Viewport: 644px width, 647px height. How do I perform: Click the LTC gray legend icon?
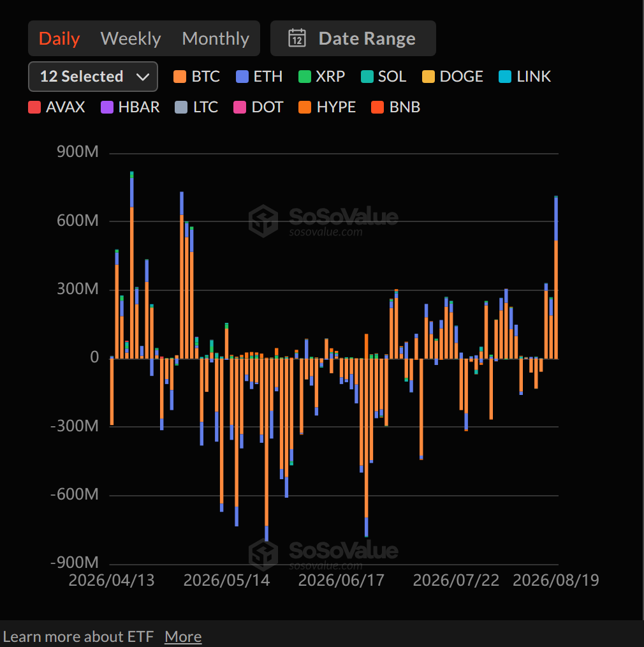click(181, 107)
